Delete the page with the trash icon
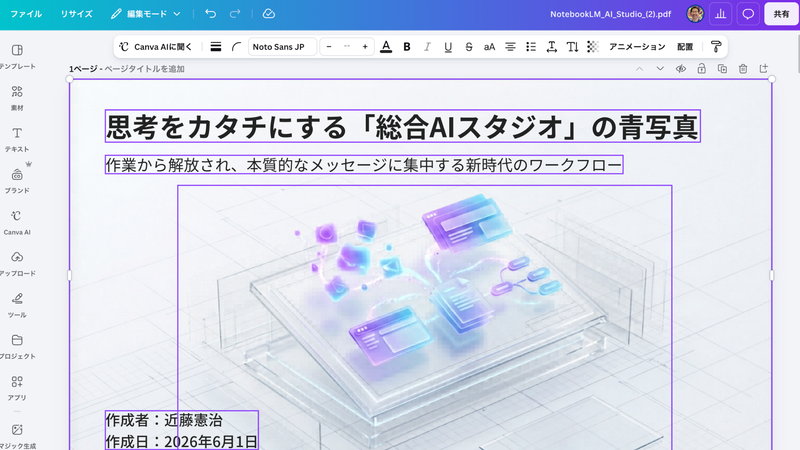This screenshot has height=450, width=800. 743,68
